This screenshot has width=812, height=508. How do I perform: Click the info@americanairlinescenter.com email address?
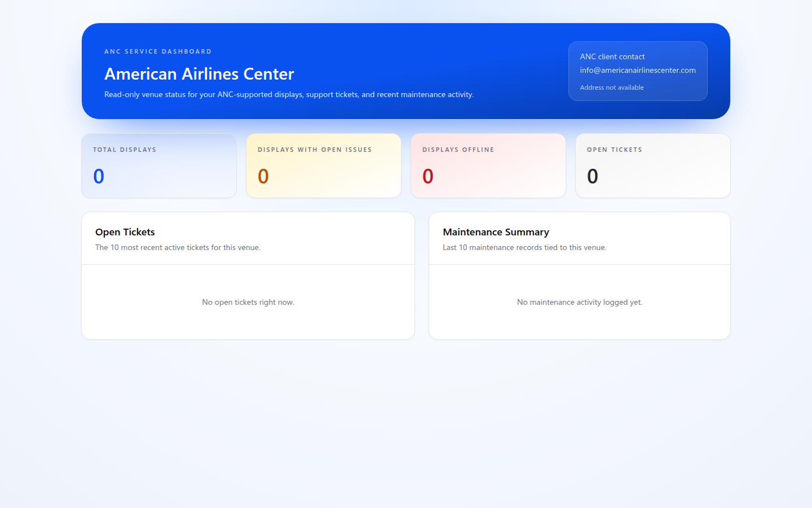tap(638, 71)
